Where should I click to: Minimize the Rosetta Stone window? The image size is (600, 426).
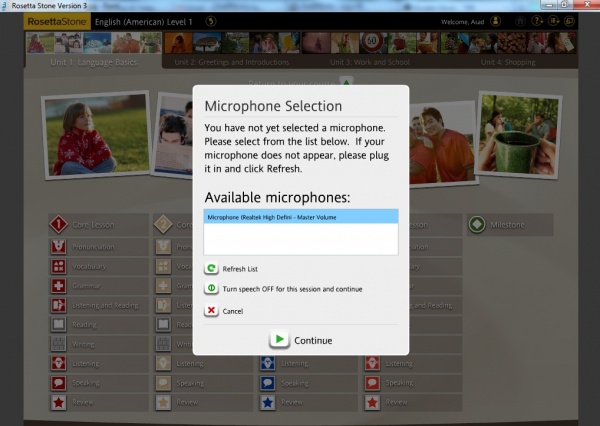(x=549, y=5)
